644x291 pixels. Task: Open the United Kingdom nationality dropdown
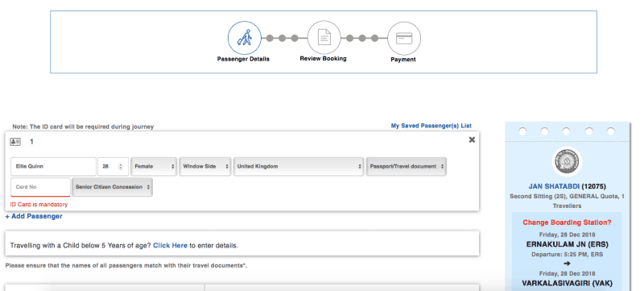[x=299, y=167]
